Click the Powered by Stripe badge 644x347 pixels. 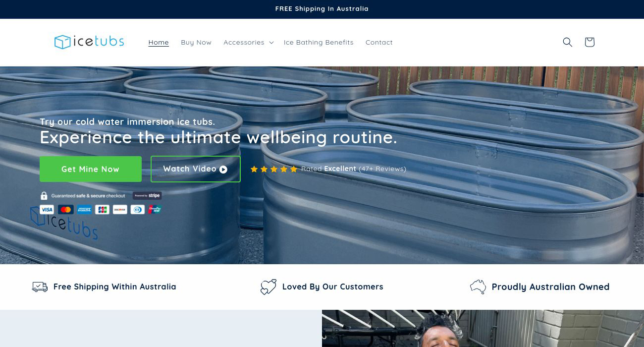147,196
